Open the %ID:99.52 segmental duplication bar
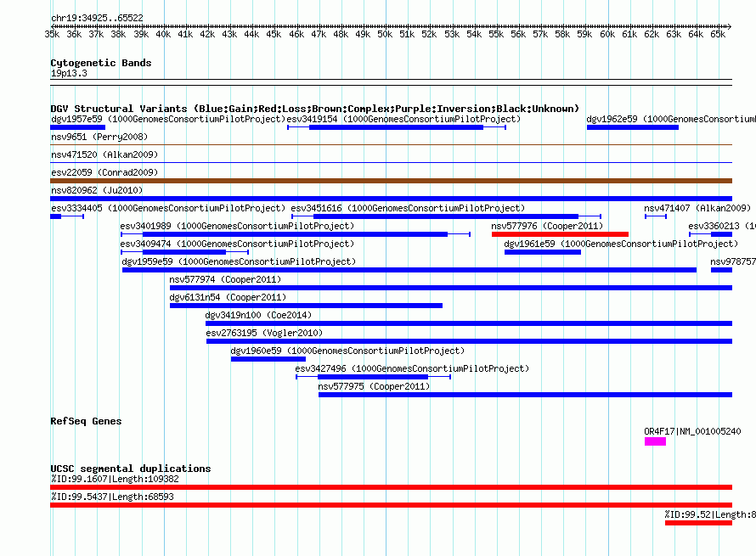This screenshot has height=556, width=756. point(698,523)
